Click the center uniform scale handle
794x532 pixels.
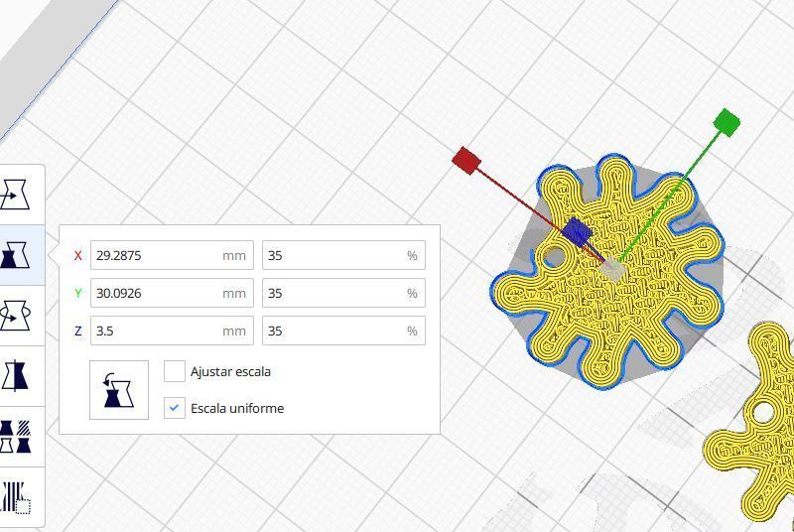tap(612, 269)
